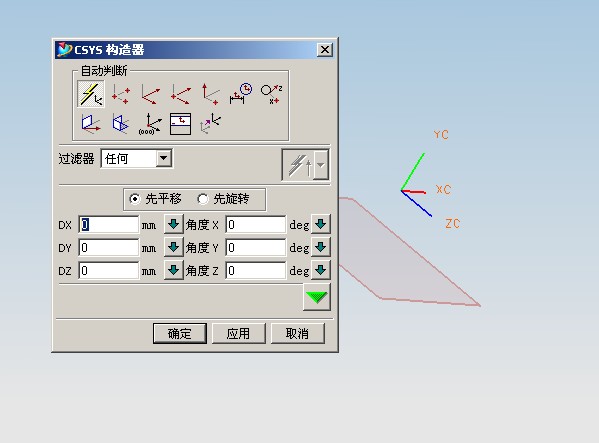Confirm with the 确定 button
The height and width of the screenshot is (443, 599).
click(180, 333)
